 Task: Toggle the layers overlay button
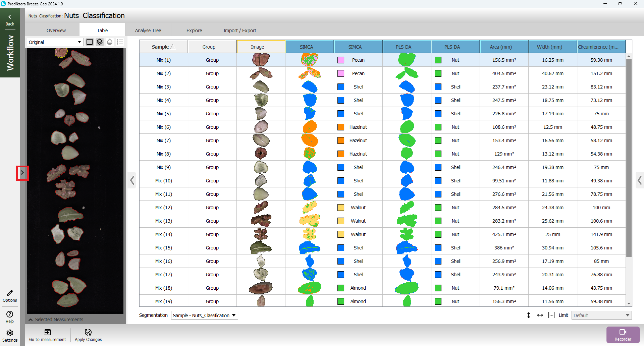[100, 42]
